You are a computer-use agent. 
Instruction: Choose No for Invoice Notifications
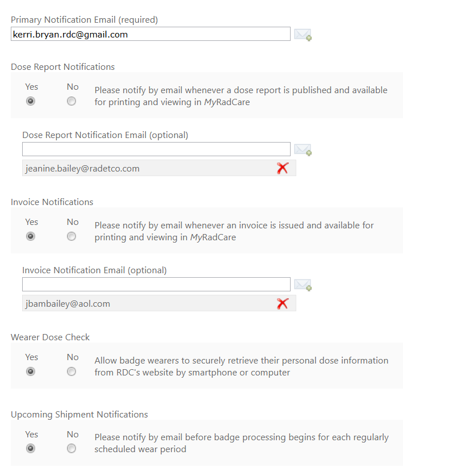[72, 236]
